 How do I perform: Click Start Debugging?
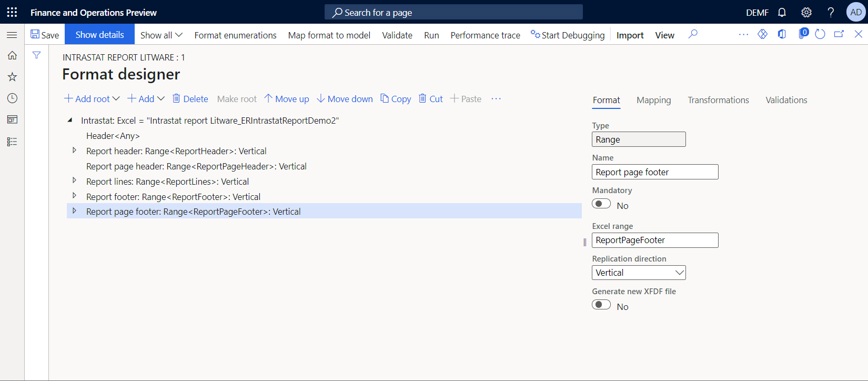568,35
